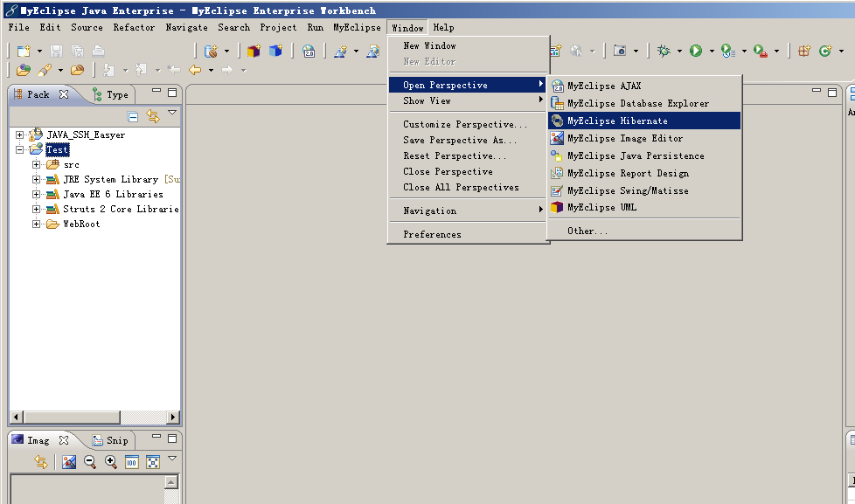Expand the WebRoot folder node
855x504 pixels.
coord(37,224)
